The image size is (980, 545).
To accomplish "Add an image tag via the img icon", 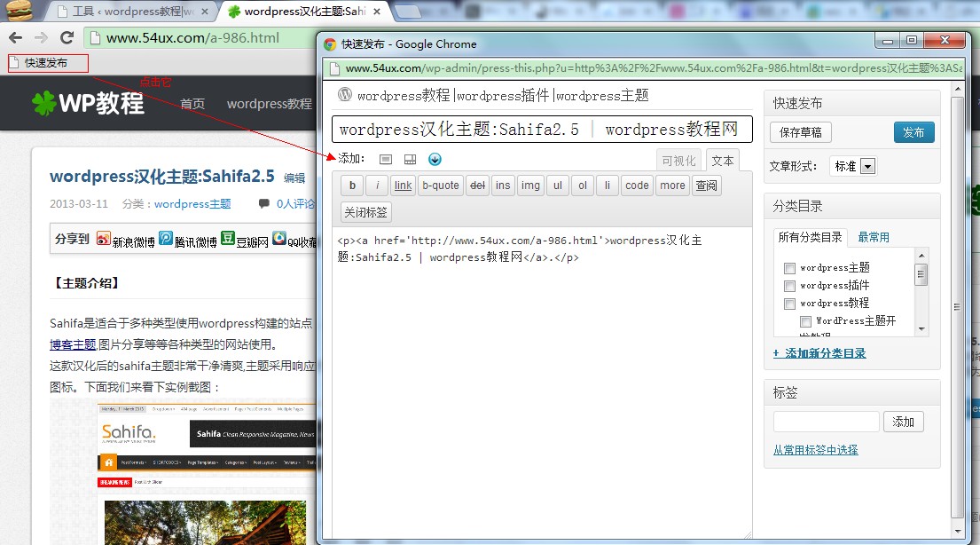I will tap(530, 185).
